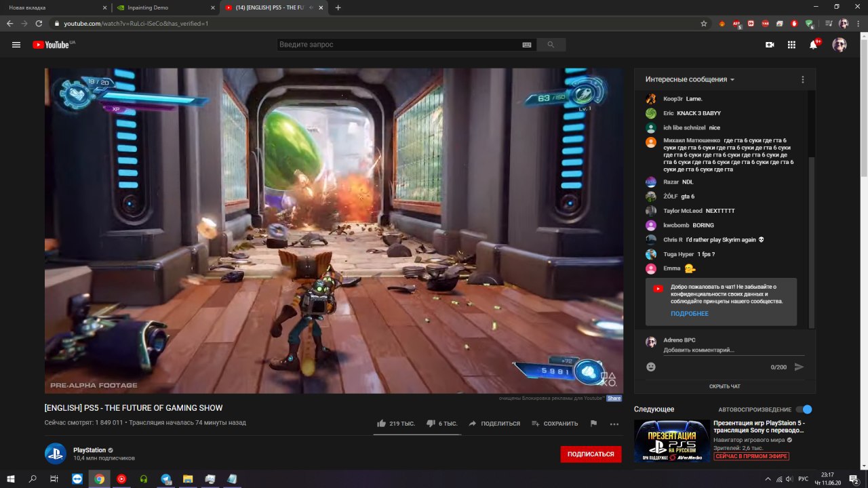Close the Новая вкладка tab
The image size is (868, 488).
104,7
